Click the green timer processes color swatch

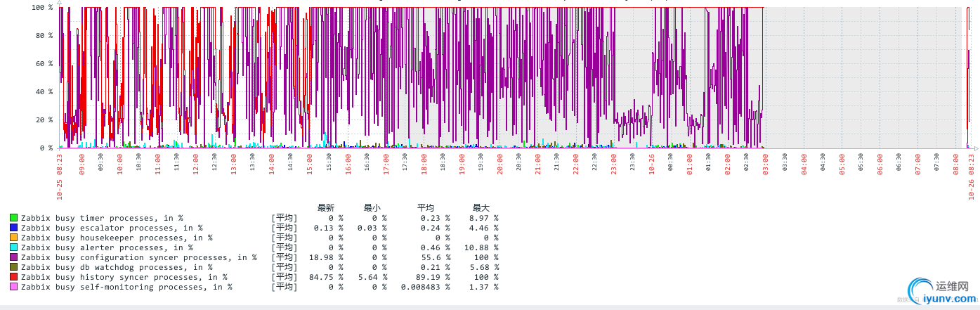click(x=14, y=218)
